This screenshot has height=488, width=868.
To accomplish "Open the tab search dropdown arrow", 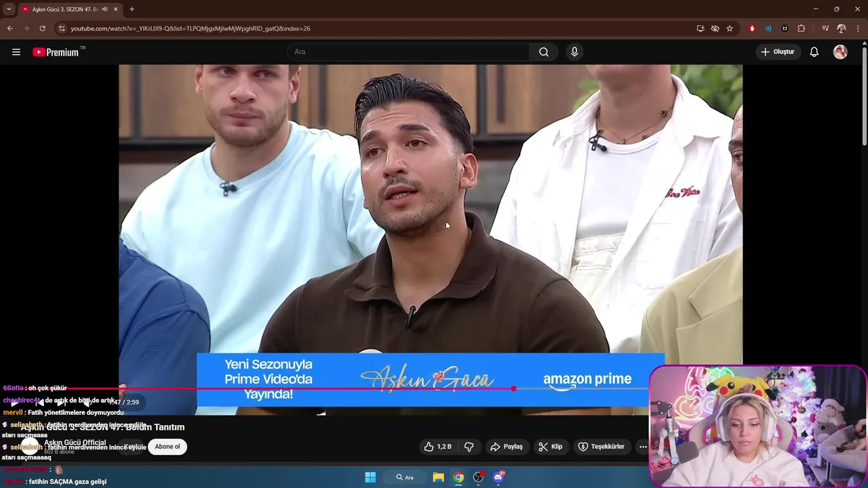I will (x=9, y=9).
